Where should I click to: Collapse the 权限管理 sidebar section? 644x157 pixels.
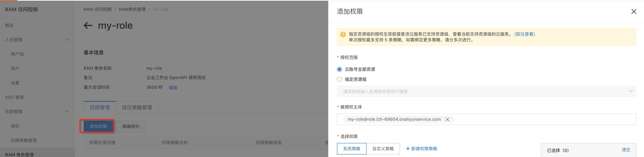tap(67, 111)
